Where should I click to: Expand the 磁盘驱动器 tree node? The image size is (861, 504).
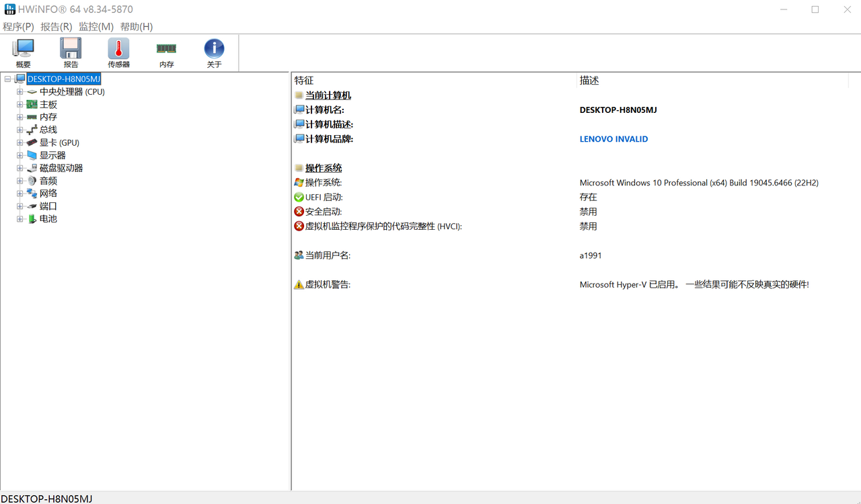(20, 167)
